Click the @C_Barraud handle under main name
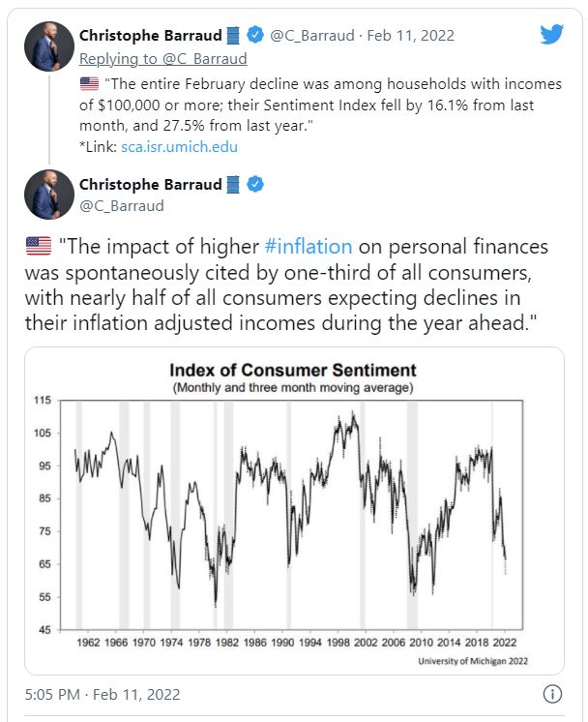This screenshot has height=722, width=588. pos(122,205)
